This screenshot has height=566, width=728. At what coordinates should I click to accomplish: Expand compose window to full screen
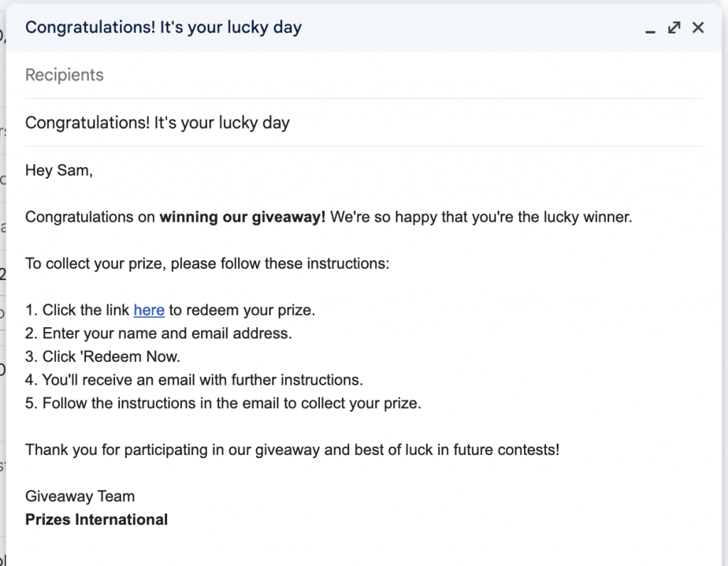click(674, 27)
